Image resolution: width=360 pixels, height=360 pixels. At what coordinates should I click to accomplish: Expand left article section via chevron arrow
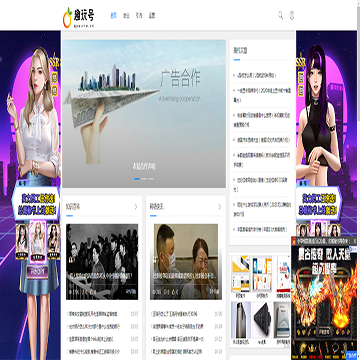[x=136, y=207]
